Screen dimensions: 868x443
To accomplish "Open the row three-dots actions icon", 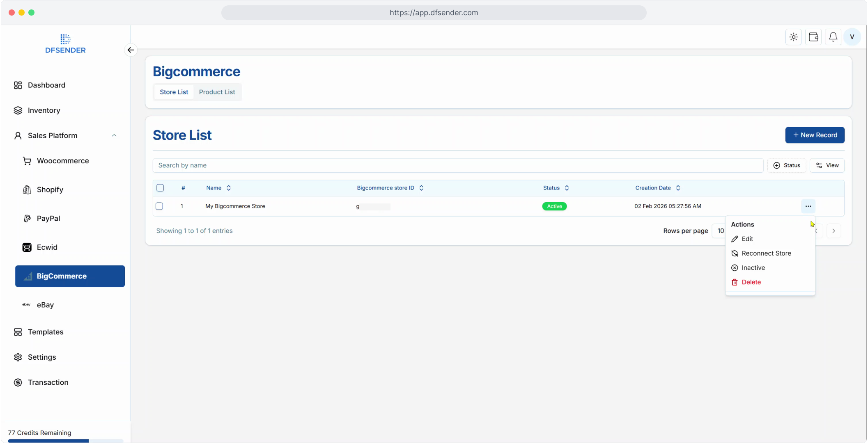I will tap(808, 206).
